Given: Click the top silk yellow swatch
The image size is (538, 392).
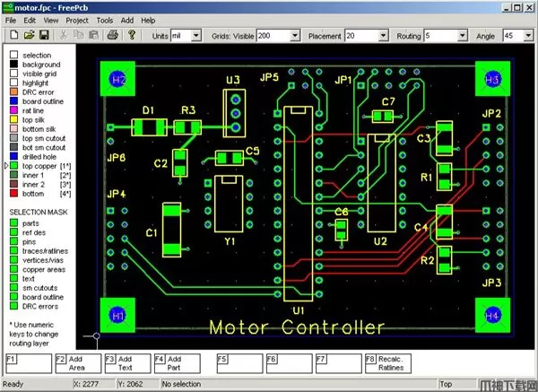Looking at the screenshot, I should (13, 119).
